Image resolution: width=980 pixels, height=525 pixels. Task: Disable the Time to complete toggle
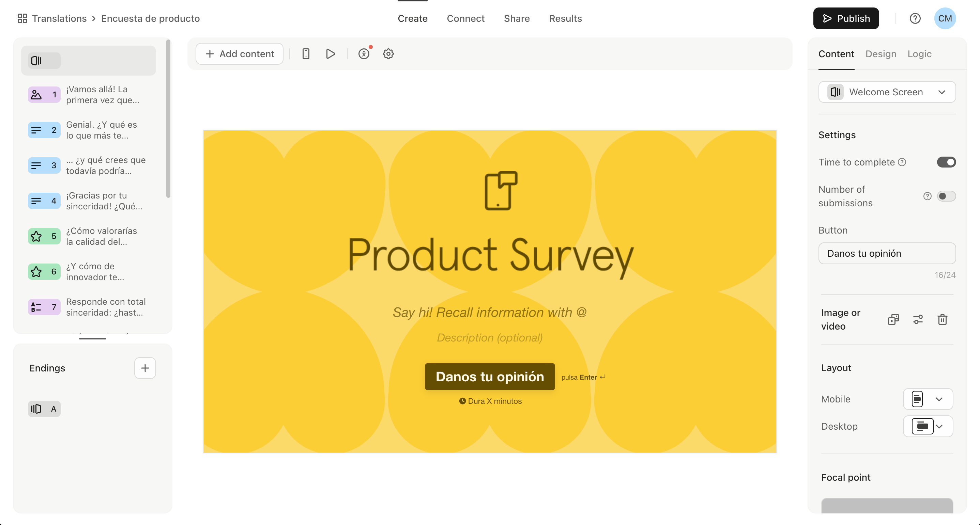pyautogui.click(x=946, y=162)
